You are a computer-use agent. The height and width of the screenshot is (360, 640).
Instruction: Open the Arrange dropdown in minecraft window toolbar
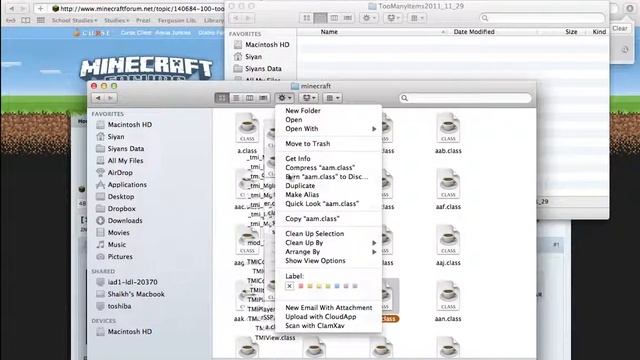point(332,98)
